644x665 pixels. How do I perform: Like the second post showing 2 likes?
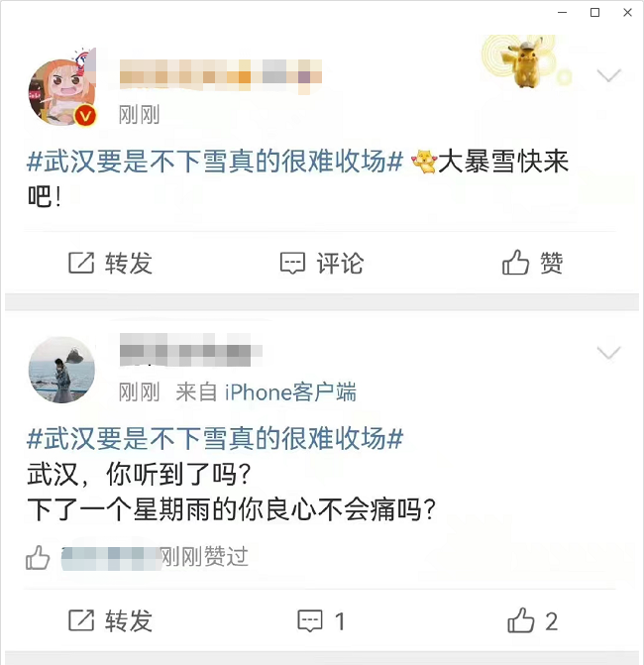click(520, 620)
